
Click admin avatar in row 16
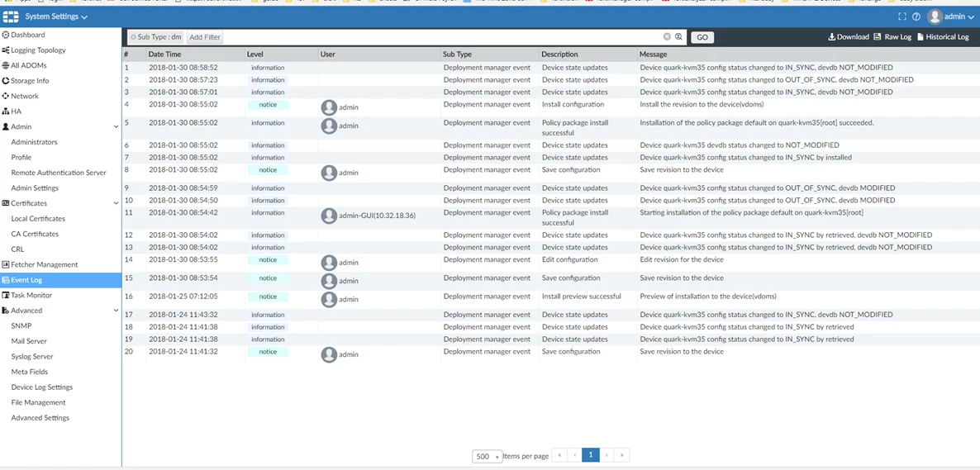click(x=329, y=299)
